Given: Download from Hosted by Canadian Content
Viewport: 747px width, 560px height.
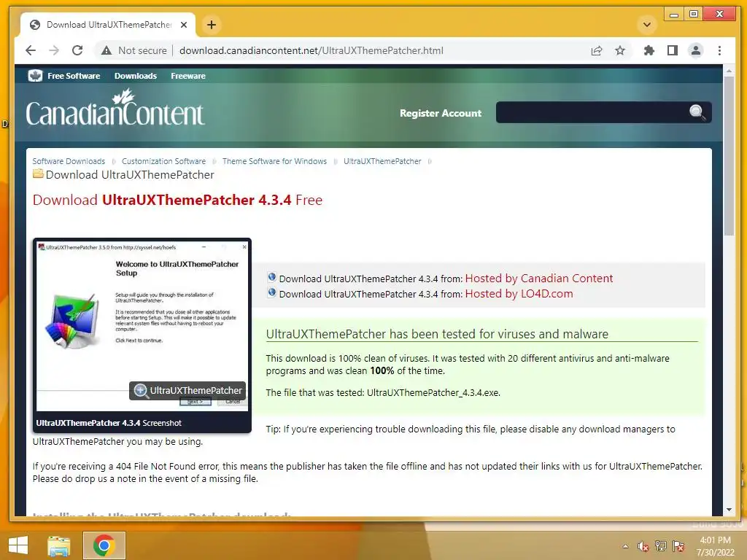Looking at the screenshot, I should click(539, 278).
